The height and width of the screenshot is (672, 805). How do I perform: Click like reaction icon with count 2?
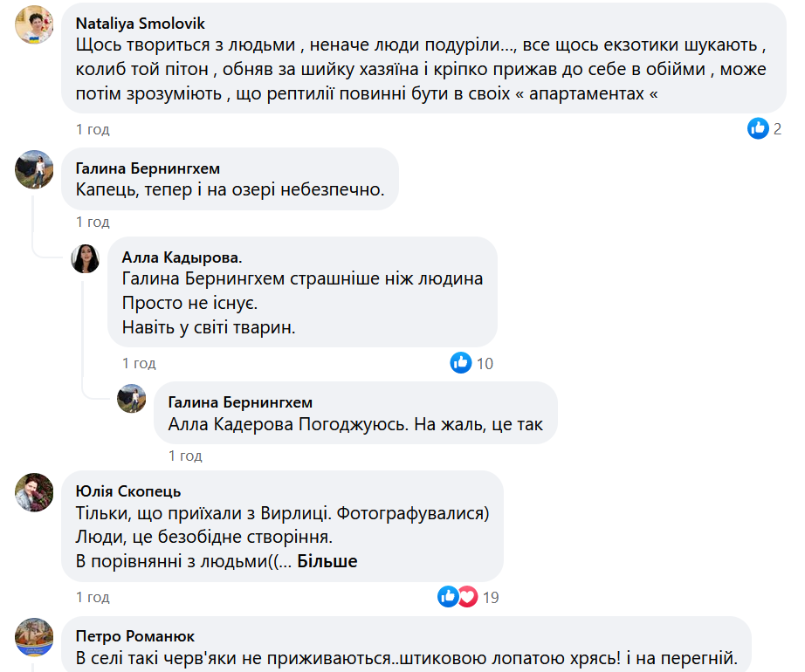[x=758, y=129]
